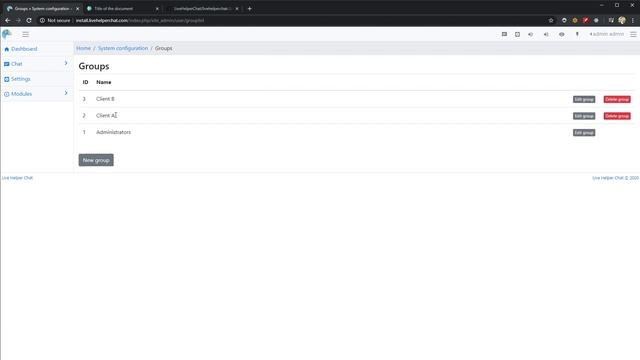Open the browser three-dot menu

[x=633, y=20]
